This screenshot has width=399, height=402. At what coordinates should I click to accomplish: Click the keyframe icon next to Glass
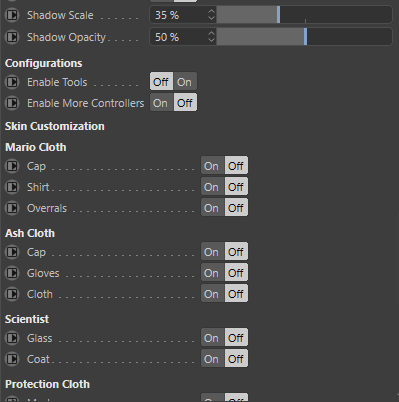pyautogui.click(x=12, y=338)
